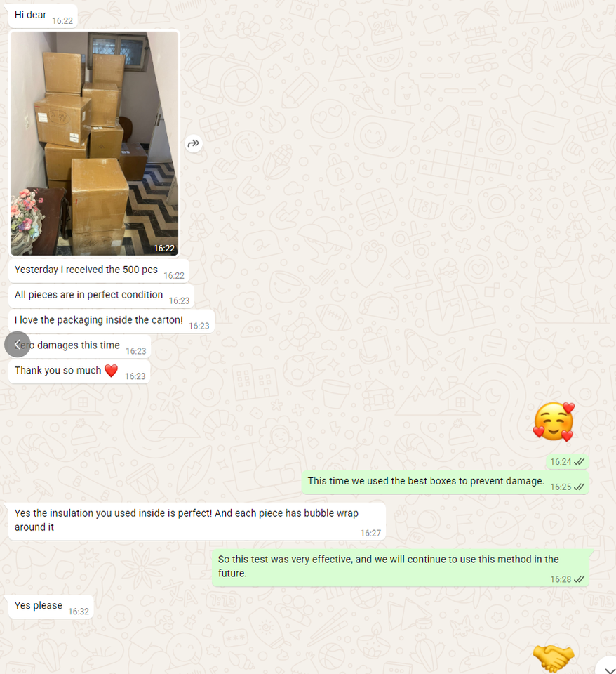
Task: Select 'Yesterday i received the 500 pcs' message
Action: click(x=99, y=271)
